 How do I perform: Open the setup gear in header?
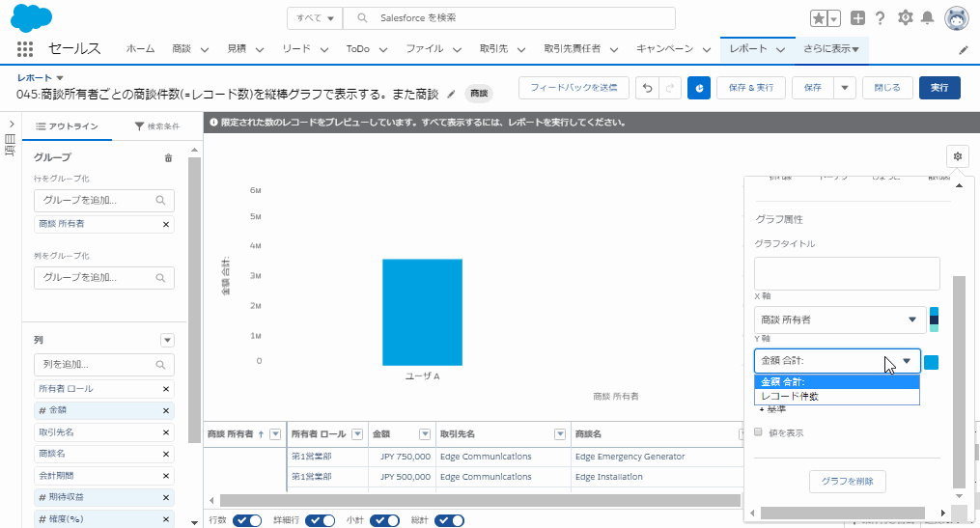tap(905, 18)
